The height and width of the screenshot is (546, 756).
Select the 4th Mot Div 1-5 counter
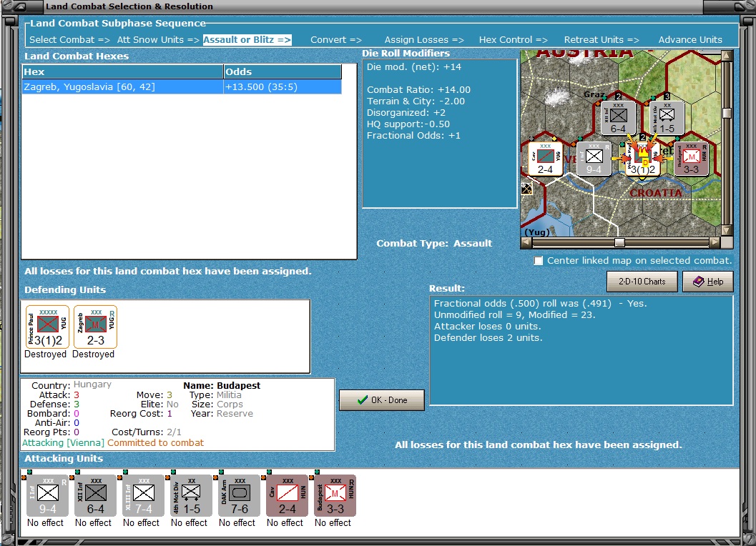pos(189,495)
